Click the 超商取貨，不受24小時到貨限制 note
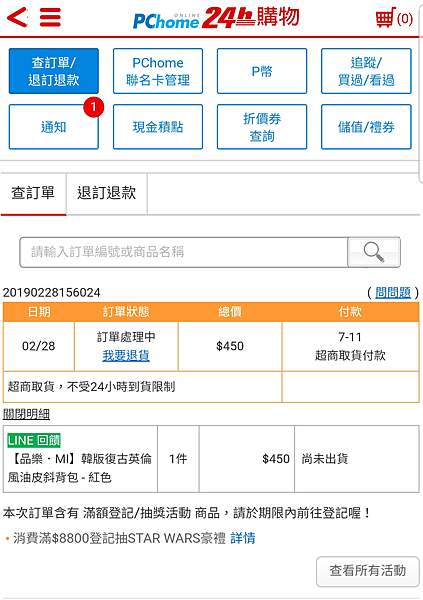 91,387
